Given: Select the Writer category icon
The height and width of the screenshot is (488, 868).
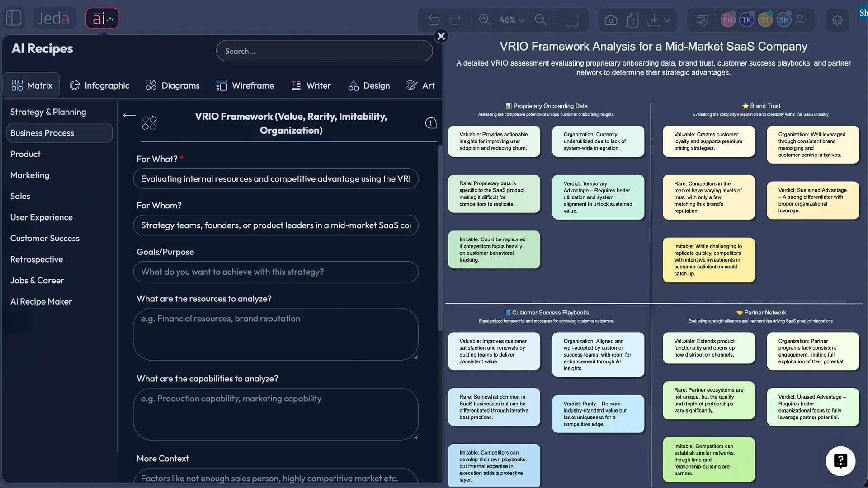Looking at the screenshot, I should tap(296, 85).
